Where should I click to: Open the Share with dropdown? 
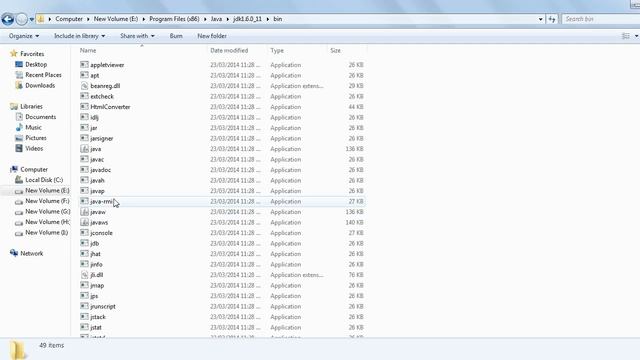tap(137, 36)
